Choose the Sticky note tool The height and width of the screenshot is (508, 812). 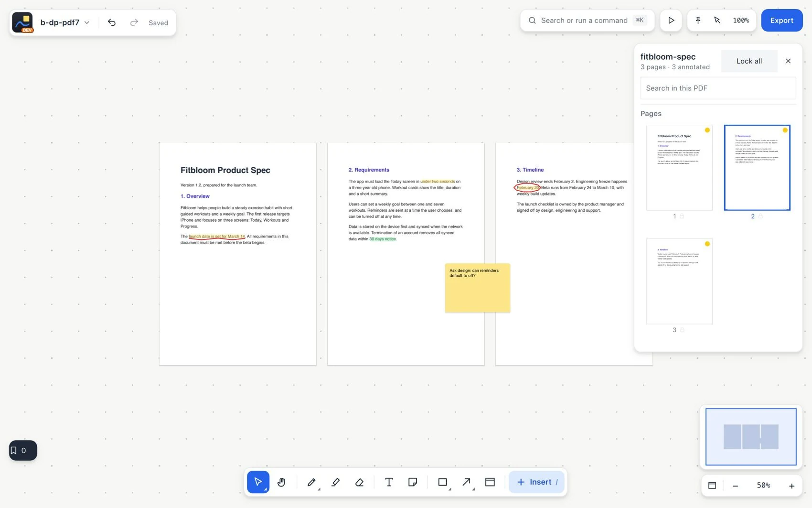413,482
